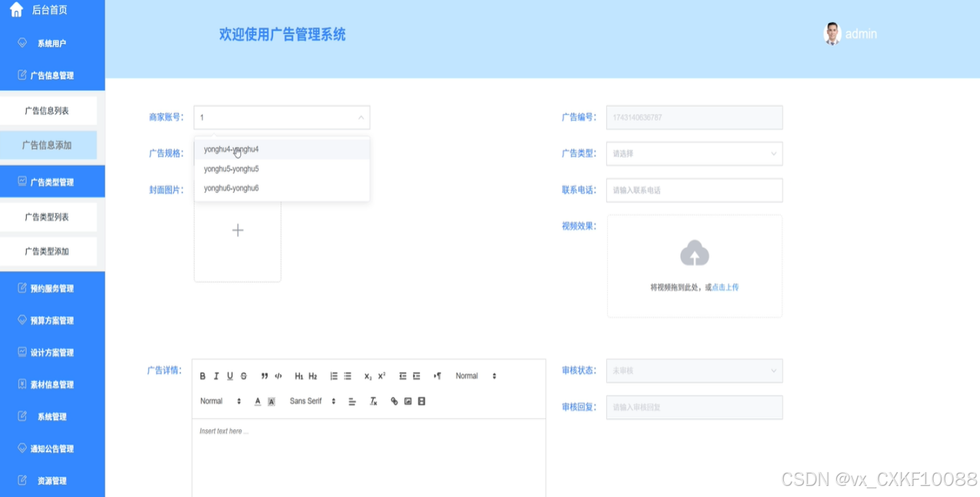
Task: Expand the 资源管理 sidebar menu
Action: 52,480
